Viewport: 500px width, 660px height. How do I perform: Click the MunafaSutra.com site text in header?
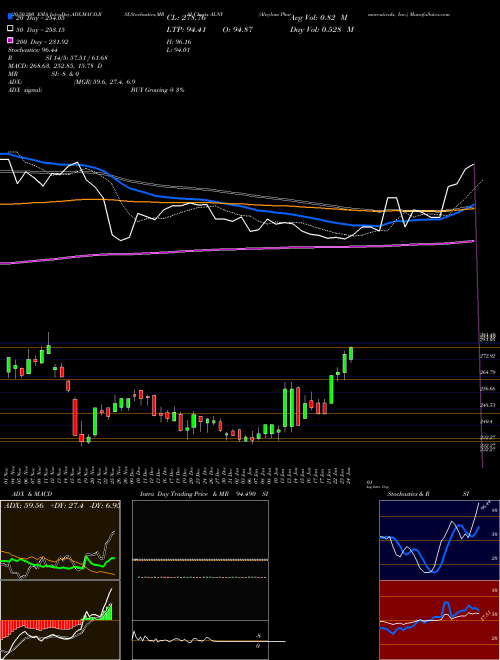(x=430, y=14)
